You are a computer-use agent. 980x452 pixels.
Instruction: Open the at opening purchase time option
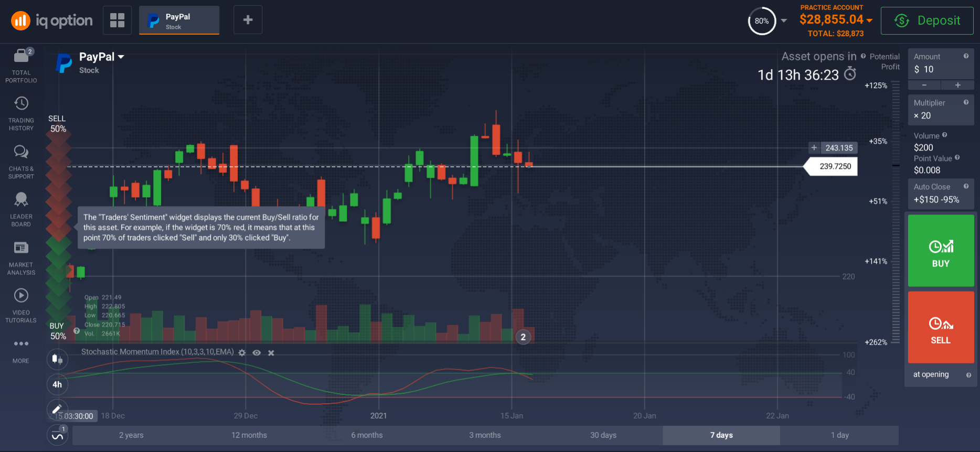(x=931, y=374)
